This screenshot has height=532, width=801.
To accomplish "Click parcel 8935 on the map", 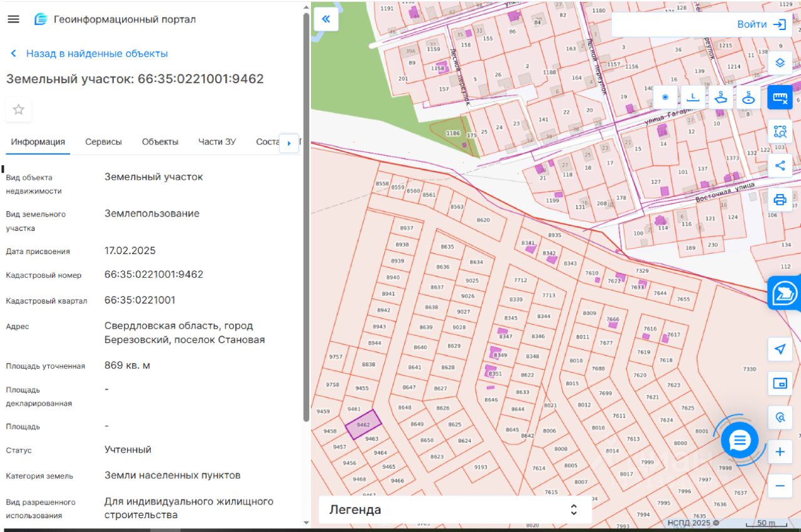I will point(554,235).
